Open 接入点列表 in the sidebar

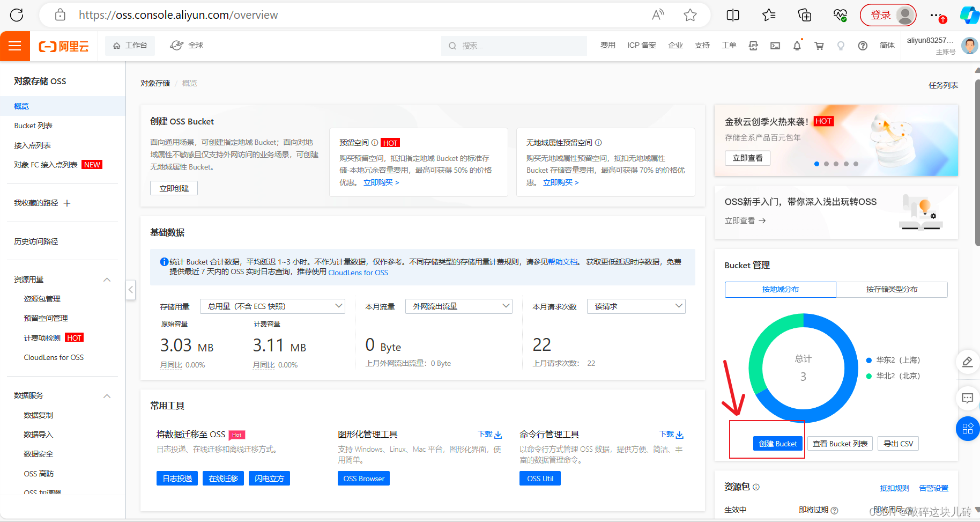coord(32,145)
